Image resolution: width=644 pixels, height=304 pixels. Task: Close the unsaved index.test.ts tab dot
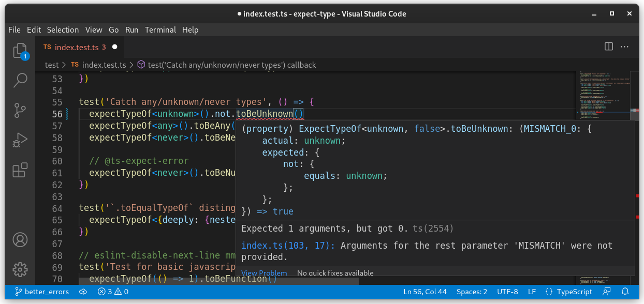(x=115, y=47)
